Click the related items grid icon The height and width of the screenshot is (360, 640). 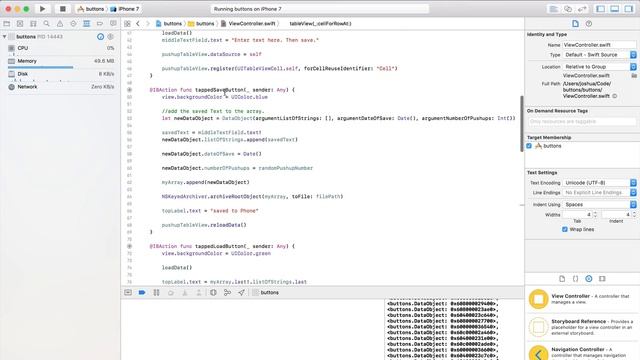[x=127, y=24]
